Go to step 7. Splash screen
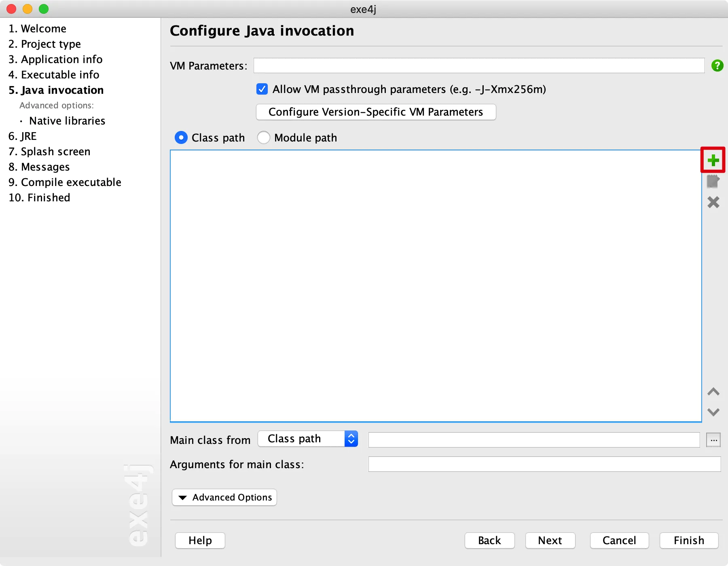 click(x=49, y=152)
